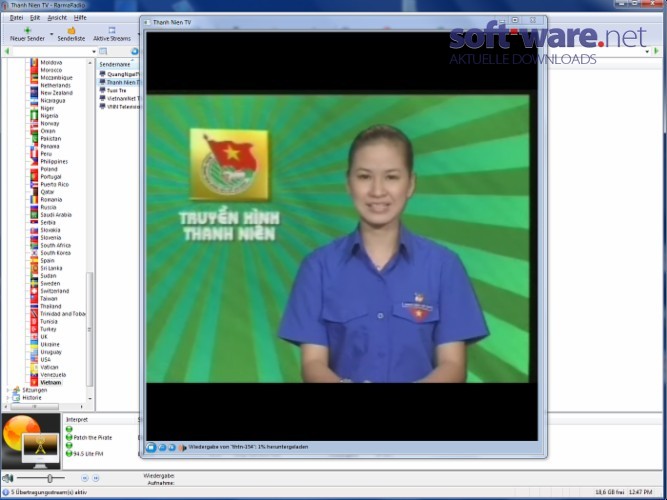Click the country tree vertical scrollbar
Viewport: 667px width, 500px height.
pyautogui.click(x=89, y=329)
